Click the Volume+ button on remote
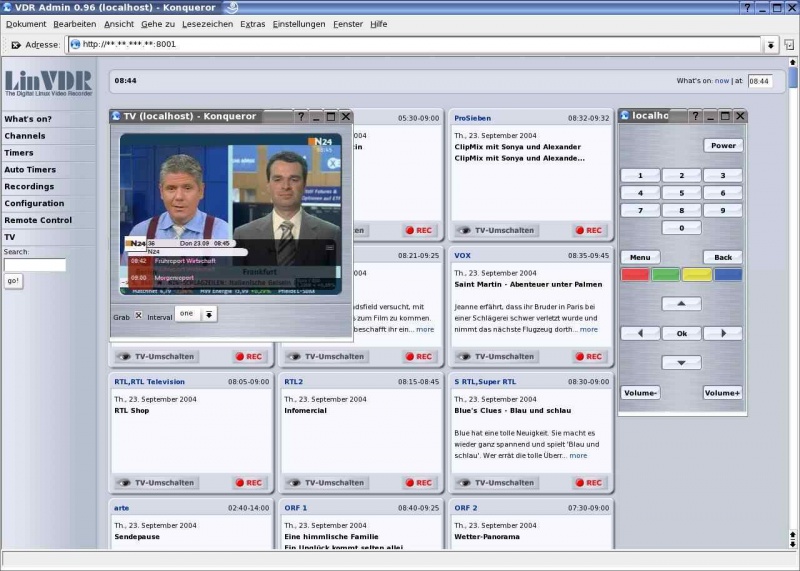The image size is (800, 571). pos(722,393)
